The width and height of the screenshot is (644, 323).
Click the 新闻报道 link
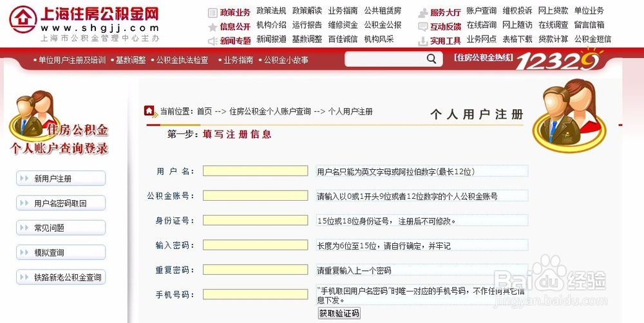[x=271, y=39]
